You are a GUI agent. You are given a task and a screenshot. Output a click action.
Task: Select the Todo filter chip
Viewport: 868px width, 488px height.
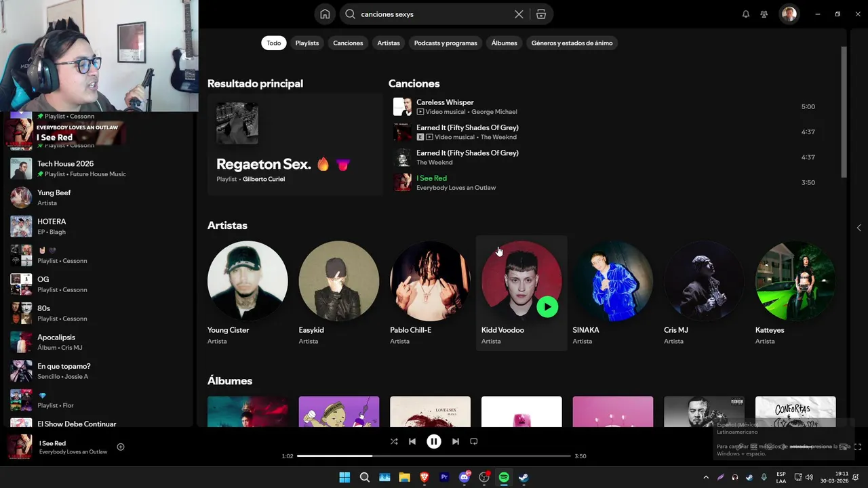[274, 43]
